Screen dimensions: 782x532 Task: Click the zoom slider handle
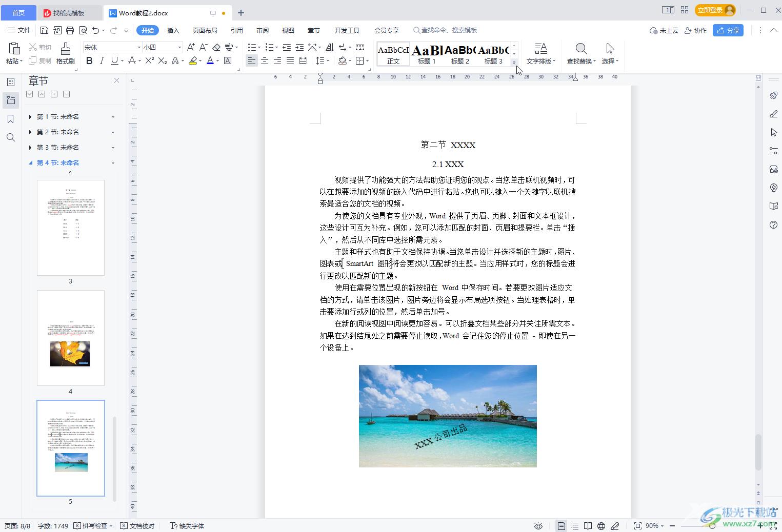(x=712, y=526)
